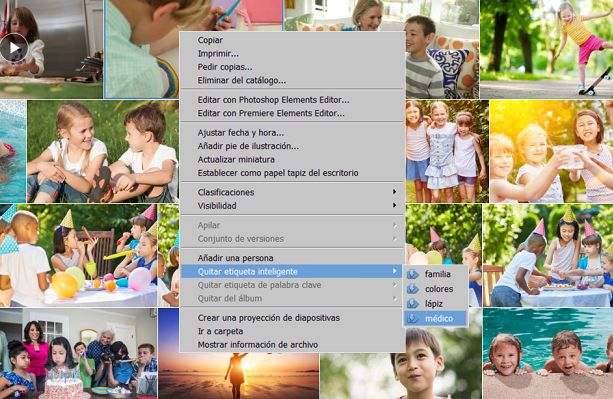Choose Copiar from the context menu
This screenshot has height=399, width=613.
292,40
